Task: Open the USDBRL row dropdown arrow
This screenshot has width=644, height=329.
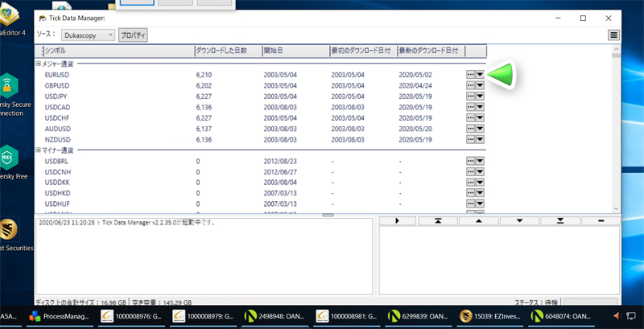Action: [x=480, y=161]
